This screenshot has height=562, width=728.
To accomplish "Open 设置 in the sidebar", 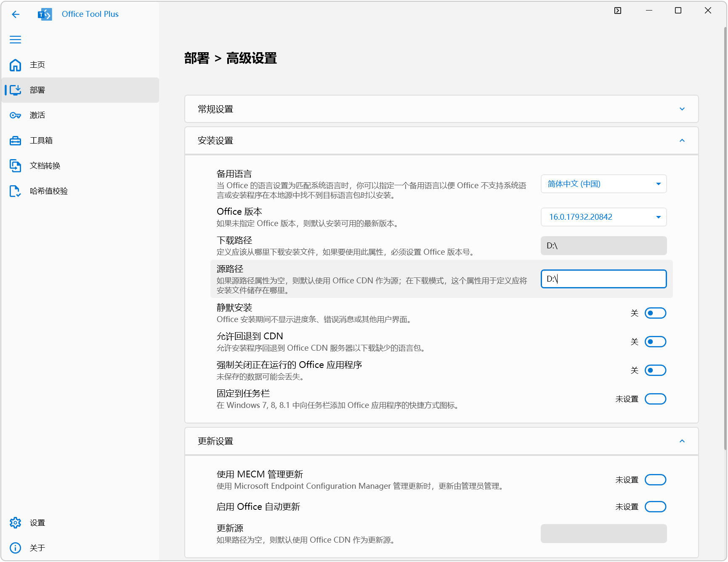I will pyautogui.click(x=80, y=523).
